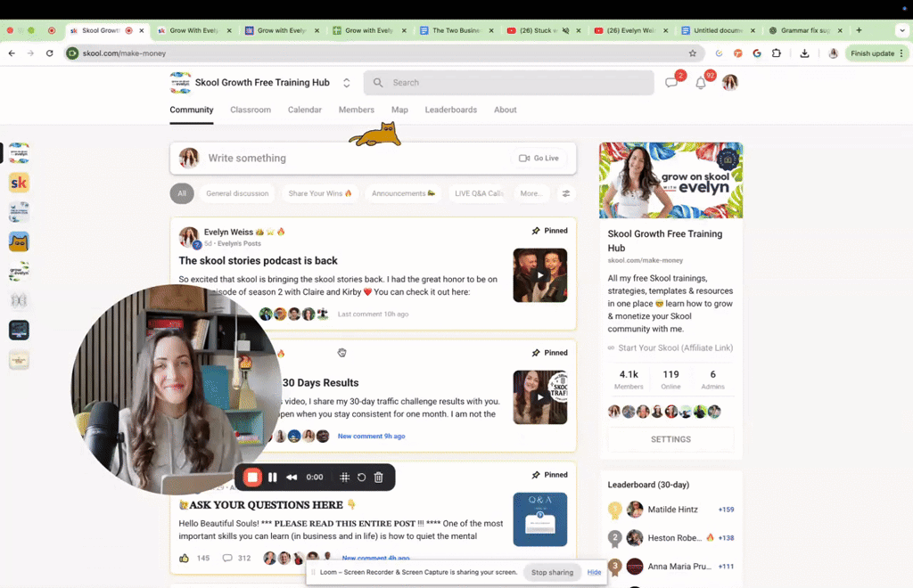Stop the Loom recording
913x588 pixels.
pyautogui.click(x=252, y=477)
